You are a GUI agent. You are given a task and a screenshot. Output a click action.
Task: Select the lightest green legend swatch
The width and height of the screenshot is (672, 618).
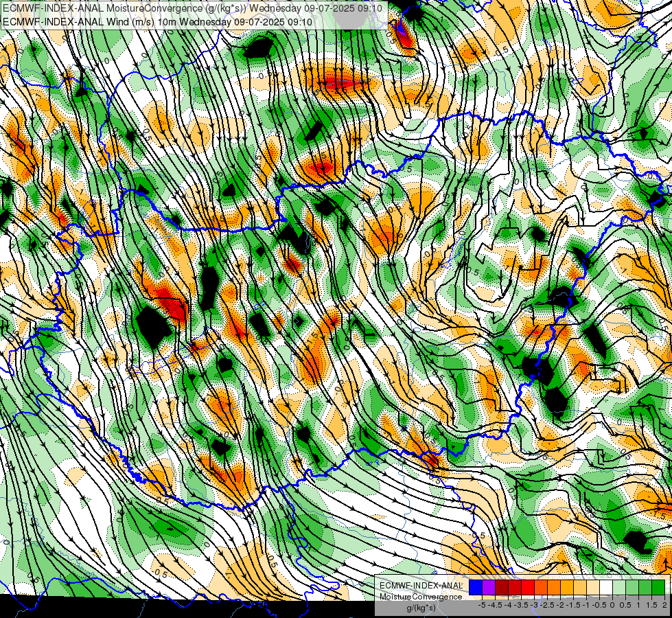(x=619, y=587)
